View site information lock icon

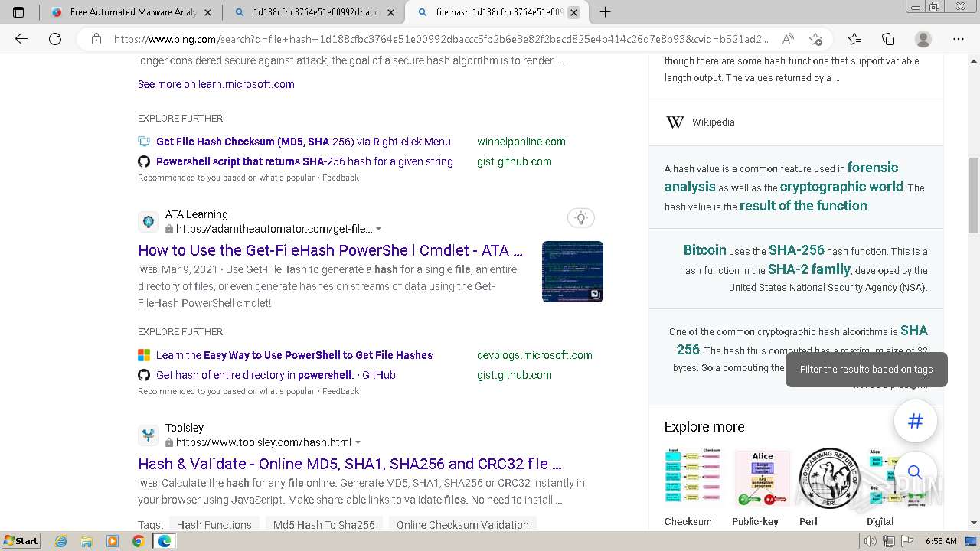96,39
